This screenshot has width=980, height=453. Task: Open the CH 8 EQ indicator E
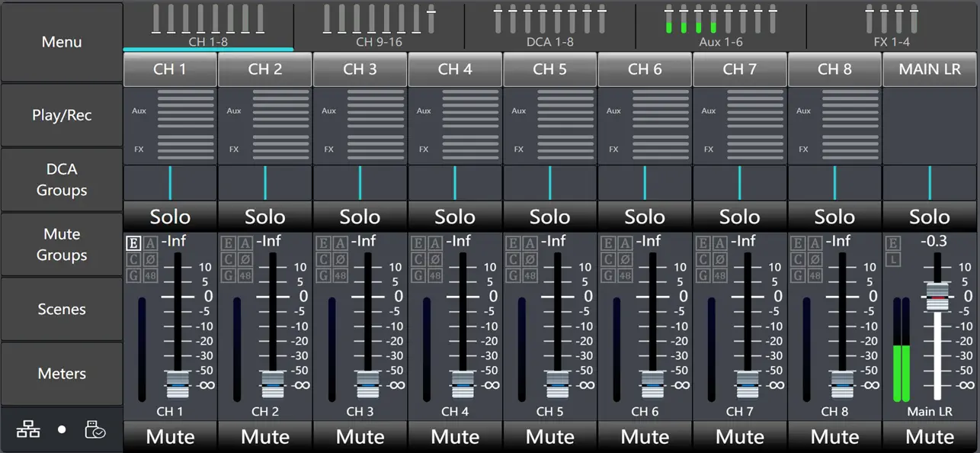pyautogui.click(x=798, y=243)
